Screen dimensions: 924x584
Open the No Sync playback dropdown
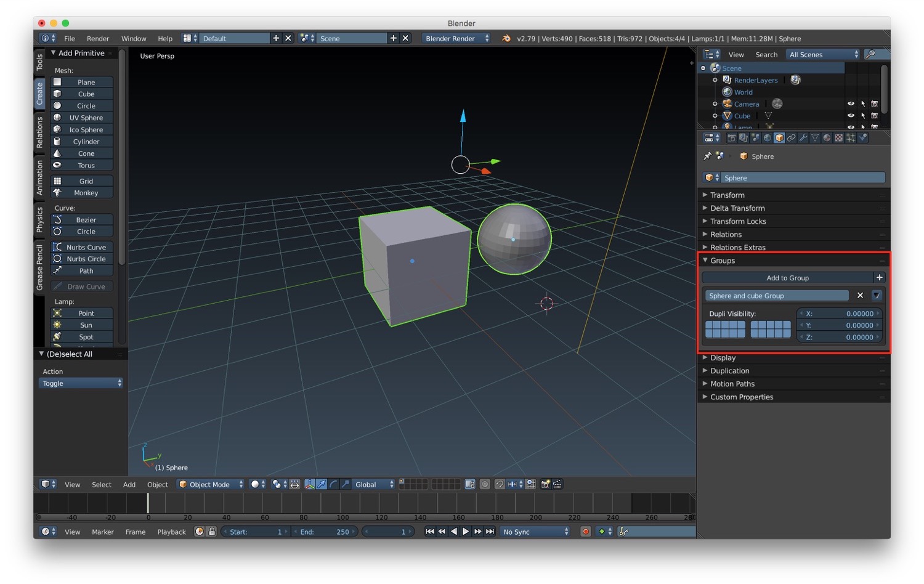pos(535,532)
